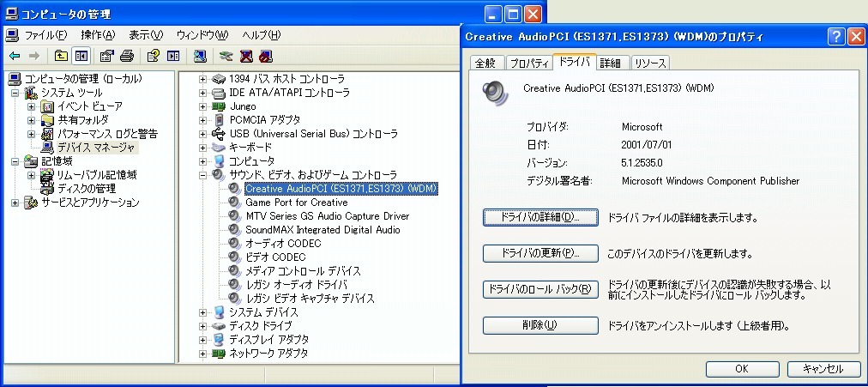Expand the ディスク ドライブ node
Screen dimensions: 868x387
coord(202,326)
